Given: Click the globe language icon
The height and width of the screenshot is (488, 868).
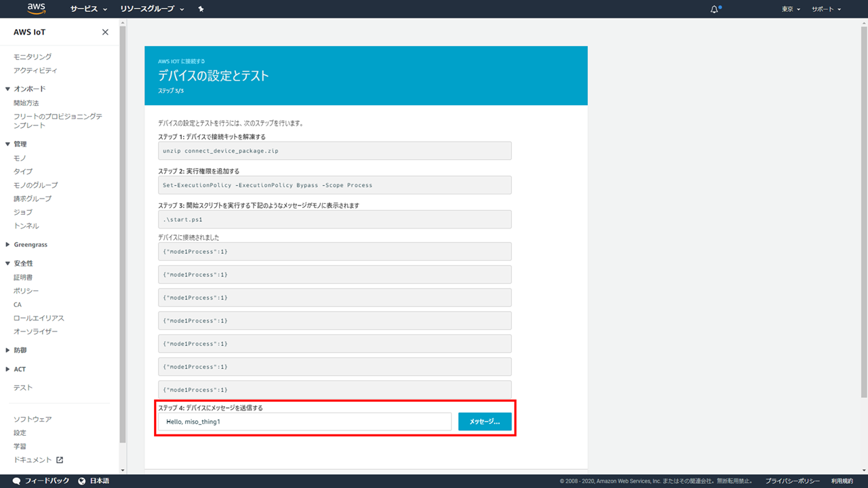Looking at the screenshot, I should point(82,481).
